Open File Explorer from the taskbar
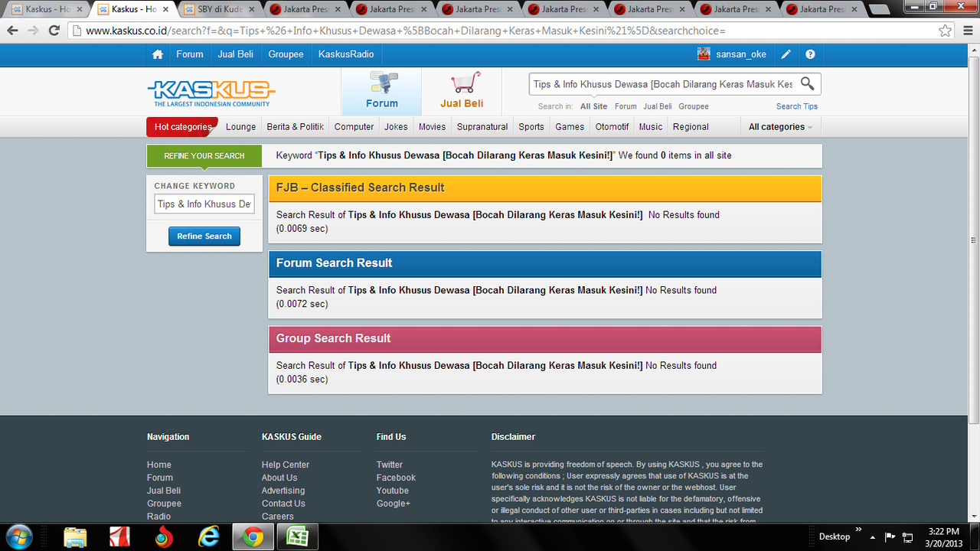The height and width of the screenshot is (551, 980). point(75,537)
